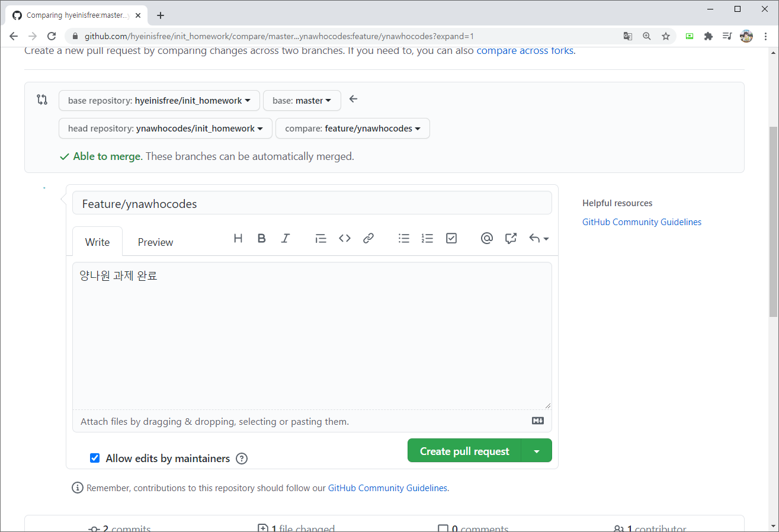The image size is (779, 532).
Task: Open the compare: feature/ynawhocodes dropdown
Action: pos(352,129)
